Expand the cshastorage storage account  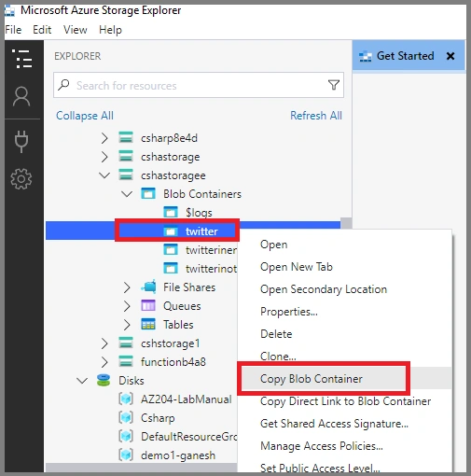pos(104,157)
